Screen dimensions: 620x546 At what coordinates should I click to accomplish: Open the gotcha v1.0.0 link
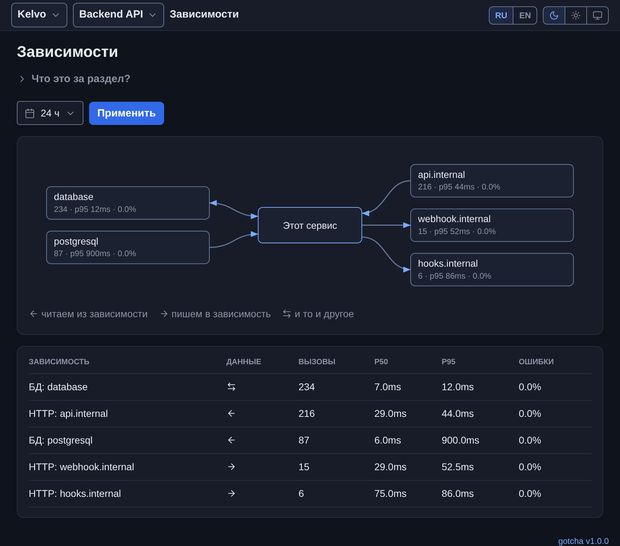(x=583, y=541)
